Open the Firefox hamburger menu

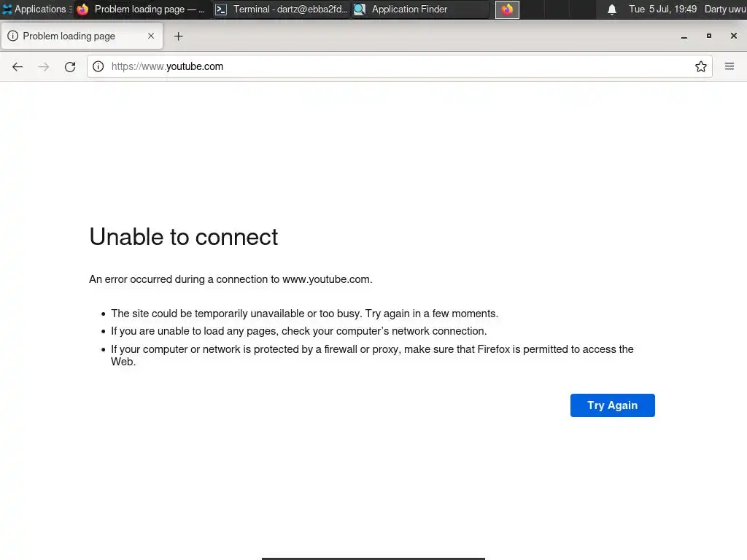pyautogui.click(x=729, y=66)
